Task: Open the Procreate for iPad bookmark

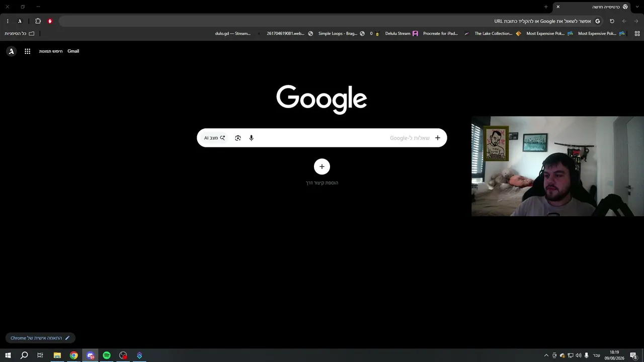Action: pyautogui.click(x=446, y=34)
